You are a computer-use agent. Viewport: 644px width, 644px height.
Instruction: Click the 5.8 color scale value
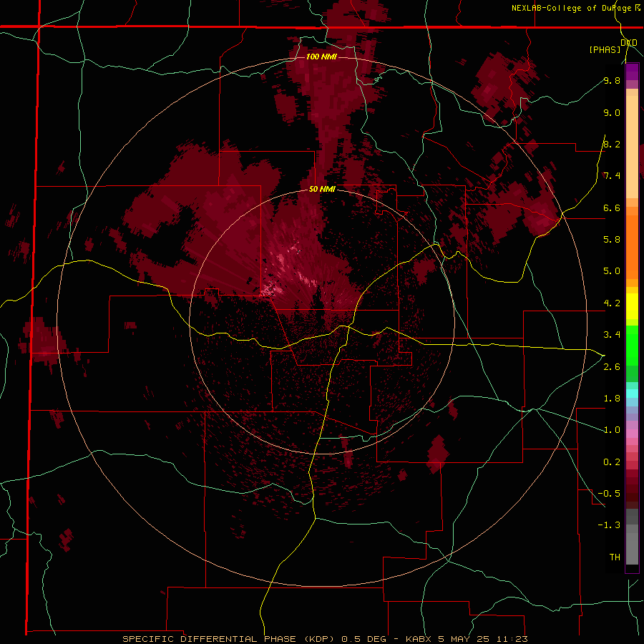(x=612, y=240)
